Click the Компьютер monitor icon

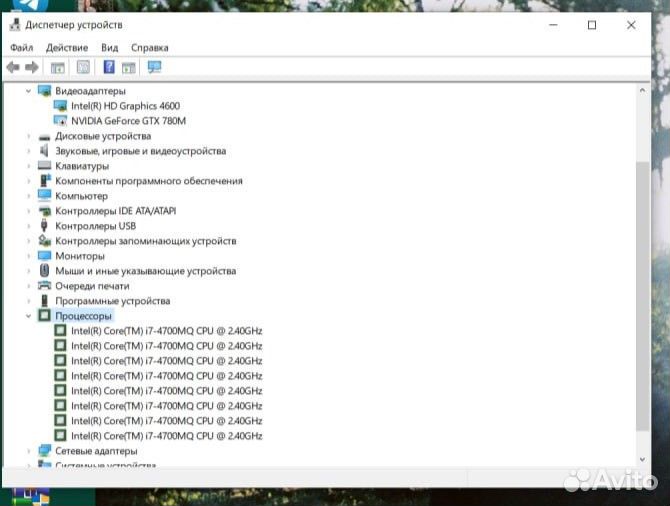click(44, 195)
